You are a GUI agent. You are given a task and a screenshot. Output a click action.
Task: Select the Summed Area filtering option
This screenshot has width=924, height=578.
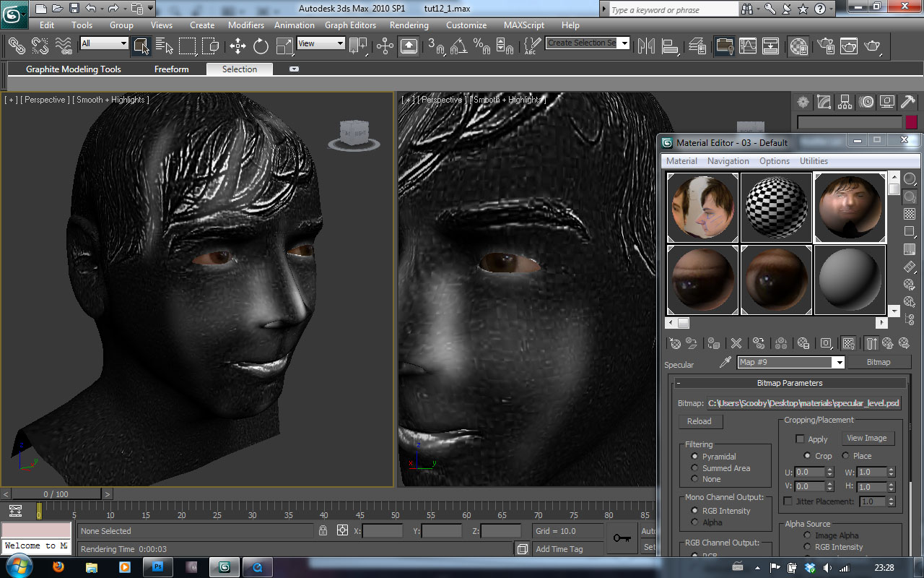pos(694,468)
